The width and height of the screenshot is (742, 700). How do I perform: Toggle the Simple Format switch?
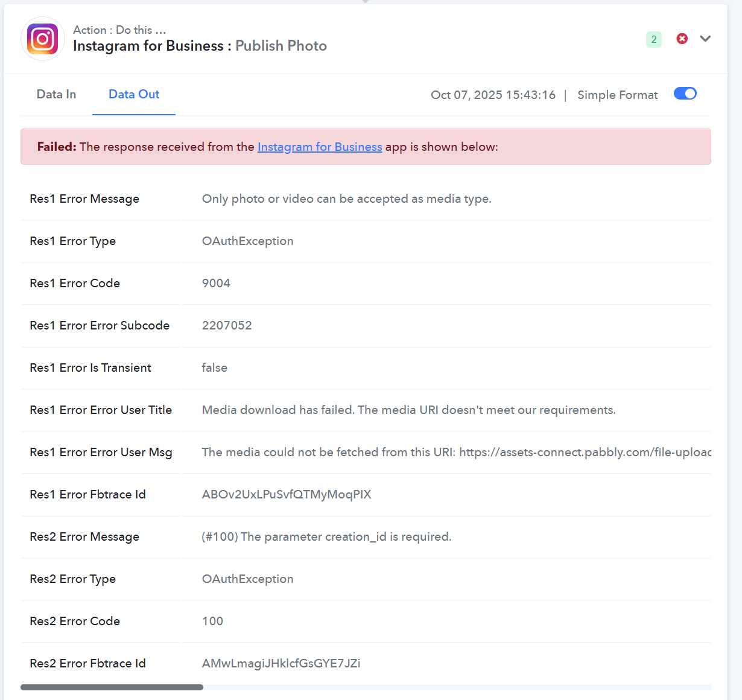click(x=685, y=94)
